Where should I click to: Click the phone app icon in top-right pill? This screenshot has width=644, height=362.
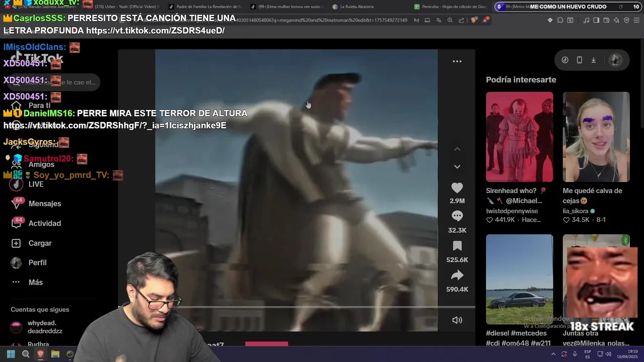[x=579, y=60]
